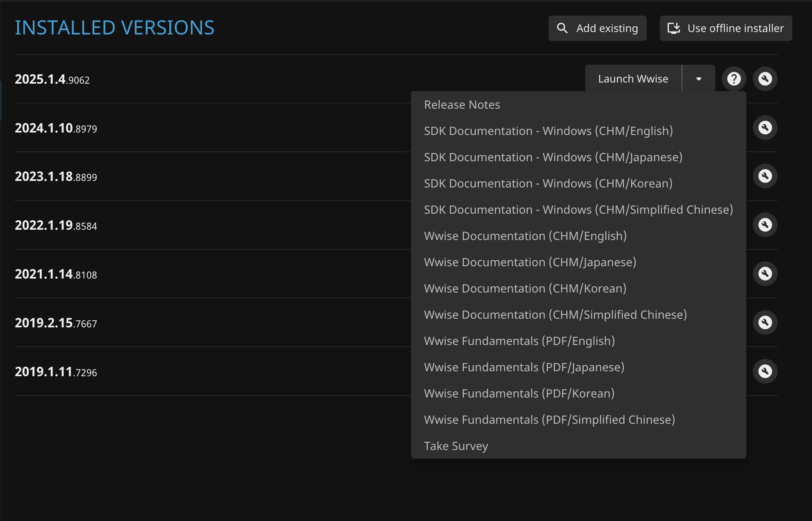The height and width of the screenshot is (521, 812).
Task: Click the help question mark icon for 2025.1.4
Action: point(734,79)
